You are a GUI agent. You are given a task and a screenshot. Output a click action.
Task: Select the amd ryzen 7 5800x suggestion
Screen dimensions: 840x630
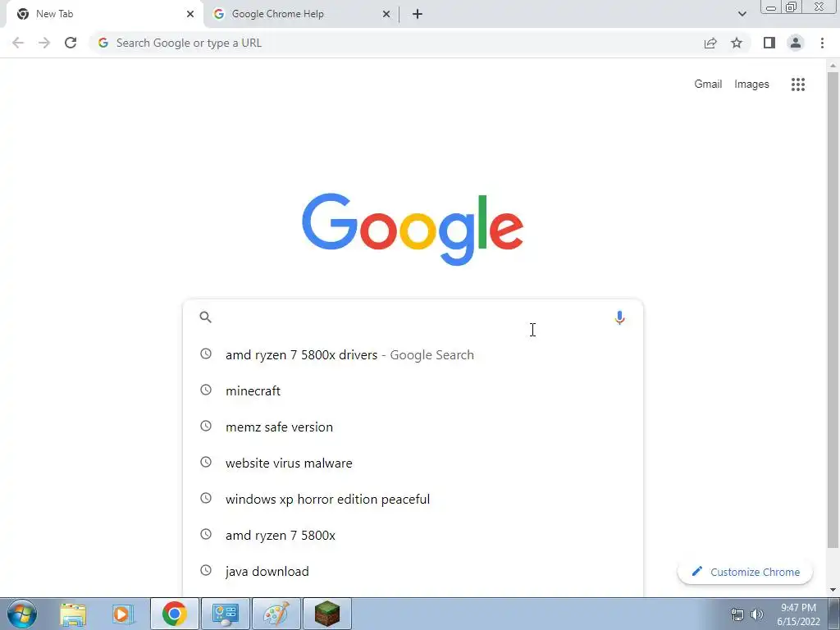click(x=413, y=535)
